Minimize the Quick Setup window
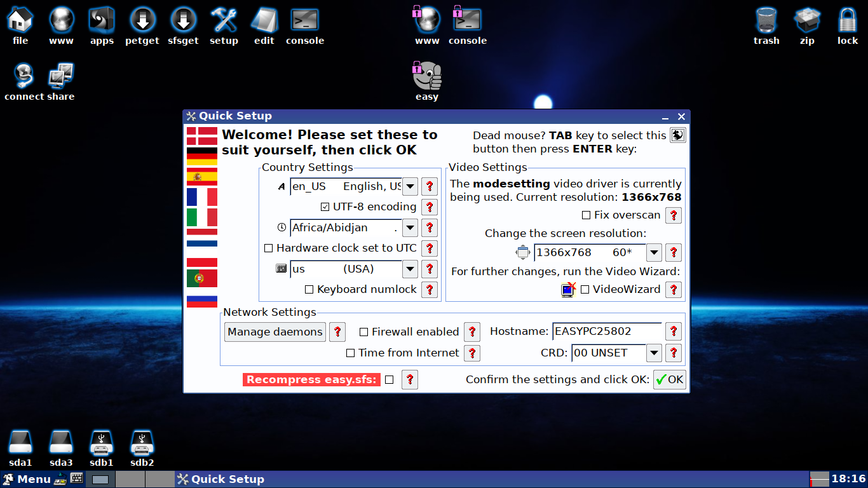868x488 pixels. [x=665, y=117]
